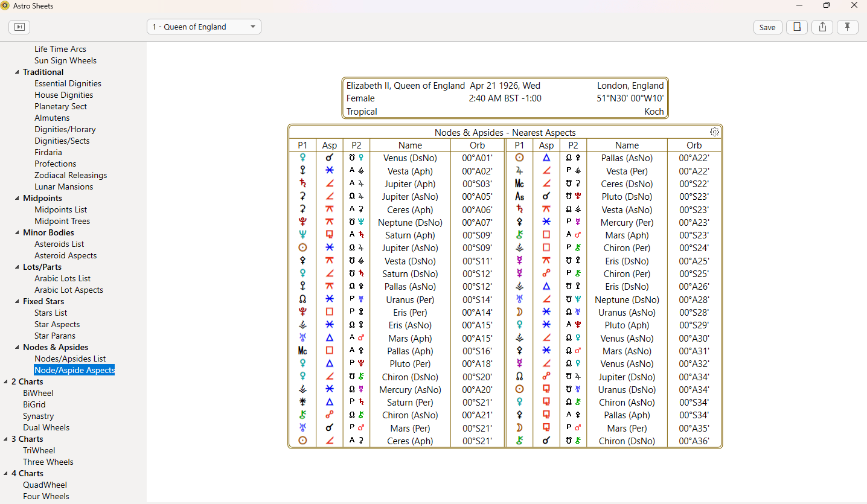Screen dimensions: 867x504
Task: Click orb value 00°A36' in Chiron (DsNo) row
Action: tap(694, 441)
